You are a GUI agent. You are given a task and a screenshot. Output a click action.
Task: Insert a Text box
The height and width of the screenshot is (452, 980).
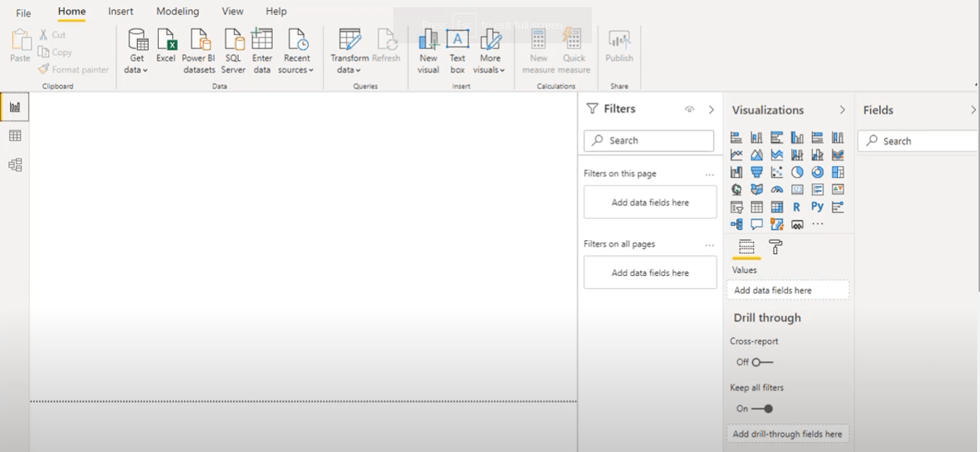[x=458, y=51]
